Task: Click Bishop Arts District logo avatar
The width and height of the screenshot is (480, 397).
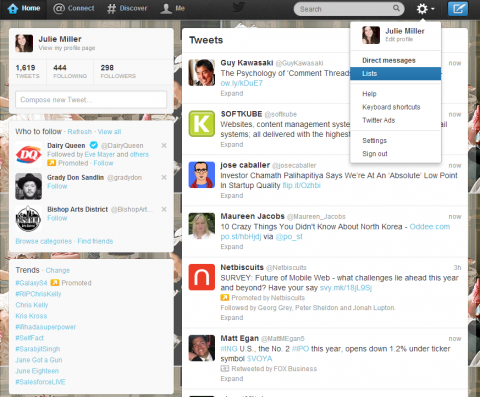Action: pos(29,218)
